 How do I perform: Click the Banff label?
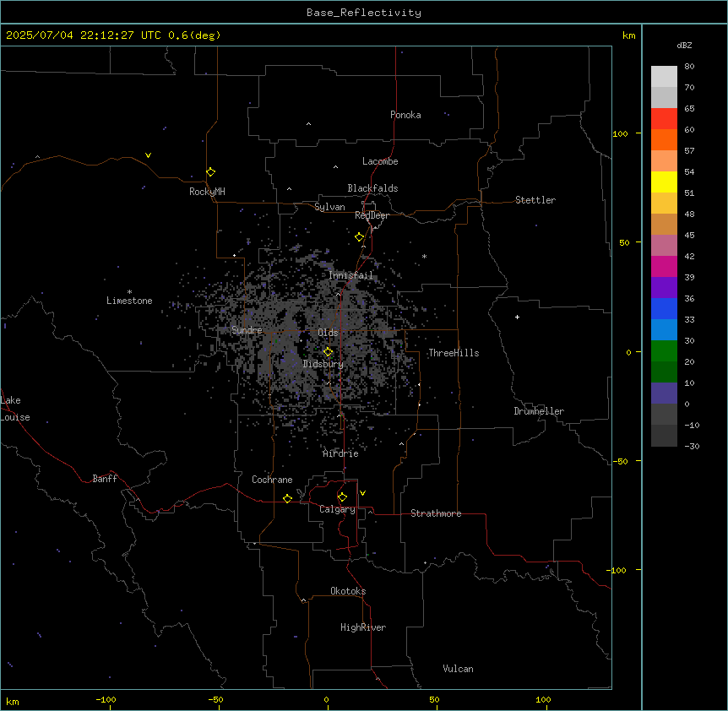105,479
